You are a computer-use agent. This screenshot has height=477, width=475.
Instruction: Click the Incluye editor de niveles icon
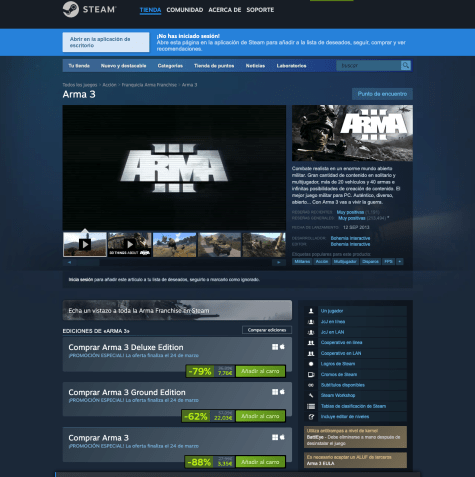click(311, 417)
